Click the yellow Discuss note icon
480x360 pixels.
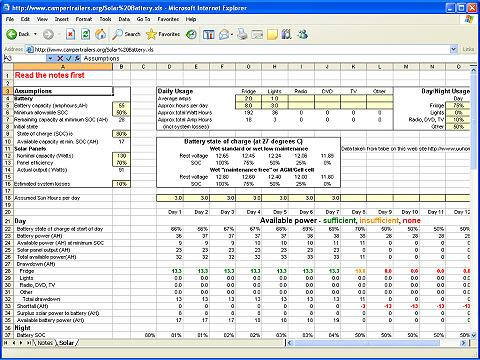point(272,34)
